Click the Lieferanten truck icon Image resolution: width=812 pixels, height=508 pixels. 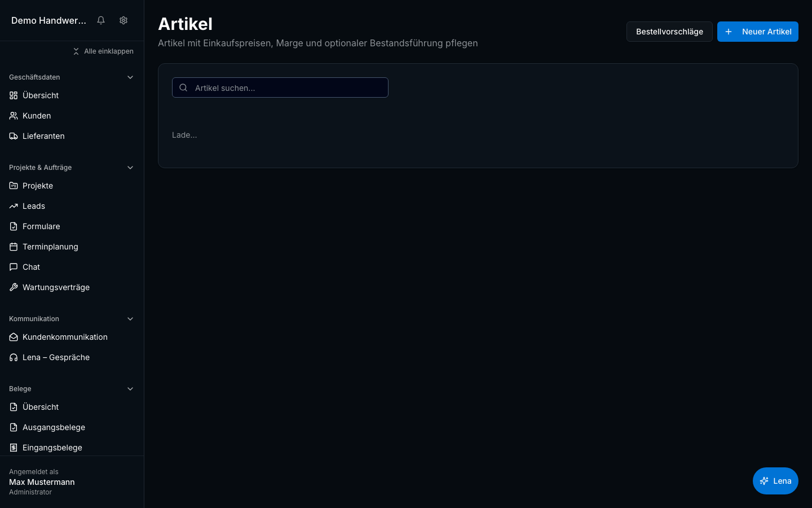14,136
